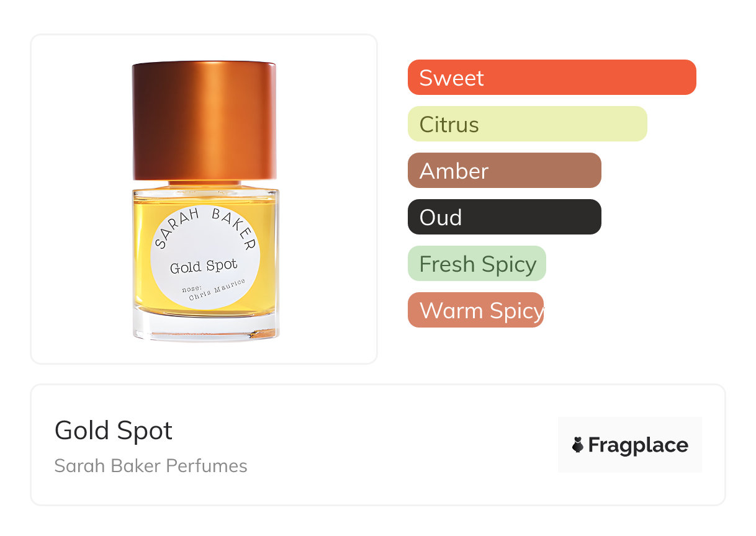Click the Fragplace logo badge background
The width and height of the screenshot is (756, 536).
click(x=629, y=428)
